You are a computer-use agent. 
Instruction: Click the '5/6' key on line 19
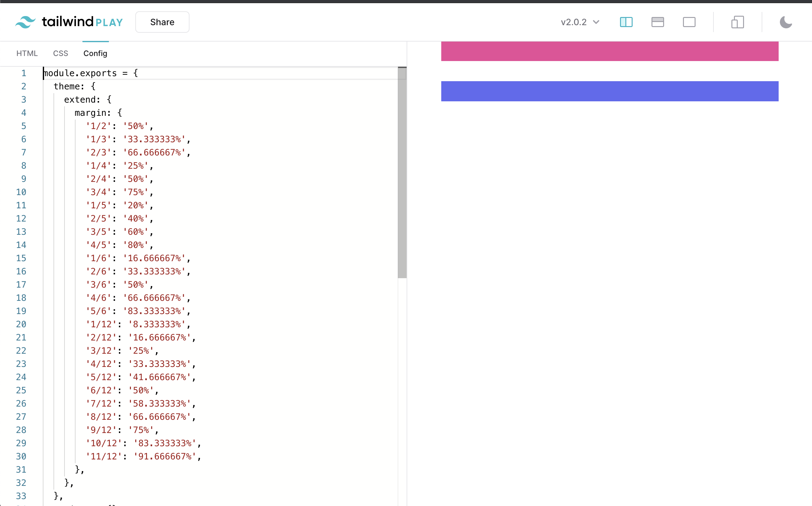99,311
